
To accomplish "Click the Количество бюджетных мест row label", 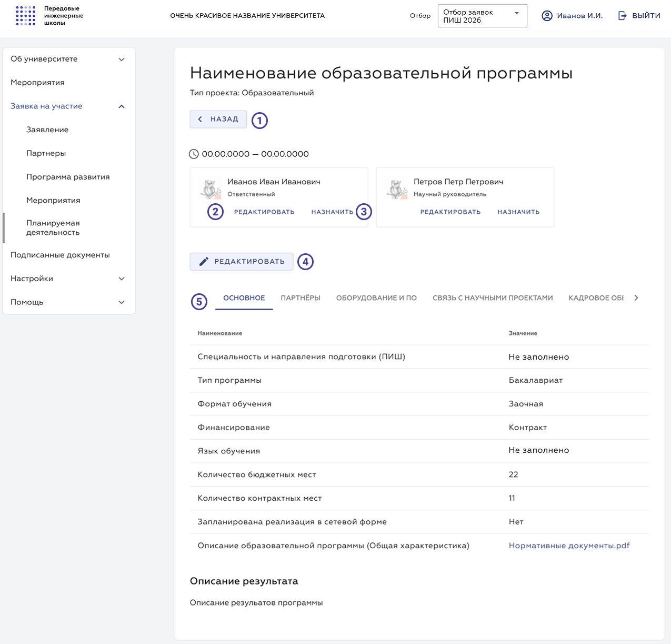I will [257, 474].
